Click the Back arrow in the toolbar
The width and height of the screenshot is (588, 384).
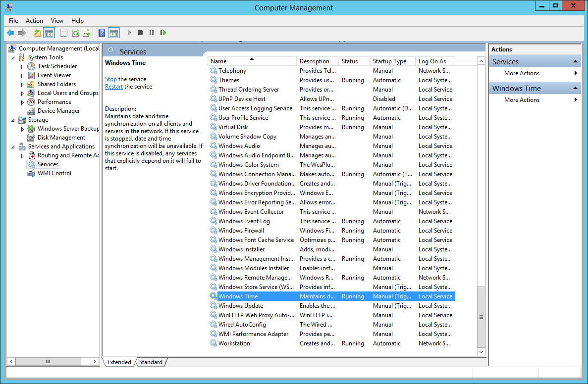(x=10, y=33)
